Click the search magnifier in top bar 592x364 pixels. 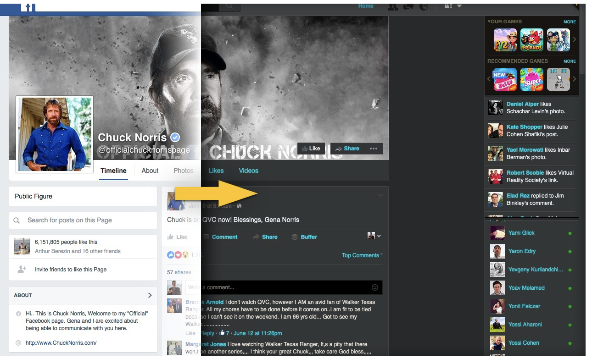click(x=229, y=6)
